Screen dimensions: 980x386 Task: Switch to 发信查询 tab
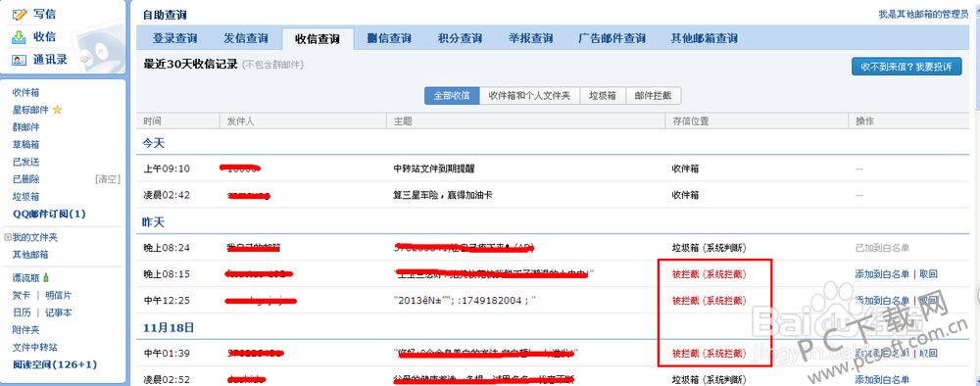[x=246, y=39]
